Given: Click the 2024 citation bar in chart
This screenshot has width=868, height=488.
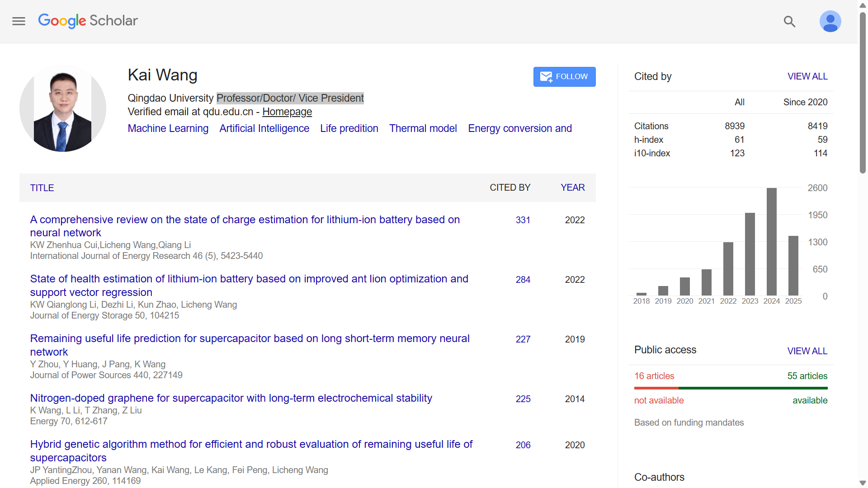Looking at the screenshot, I should (x=771, y=242).
